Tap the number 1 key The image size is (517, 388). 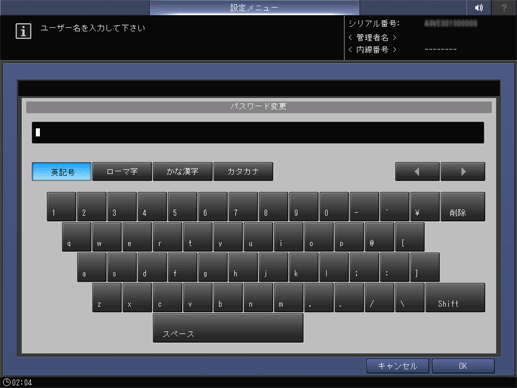tap(61, 207)
